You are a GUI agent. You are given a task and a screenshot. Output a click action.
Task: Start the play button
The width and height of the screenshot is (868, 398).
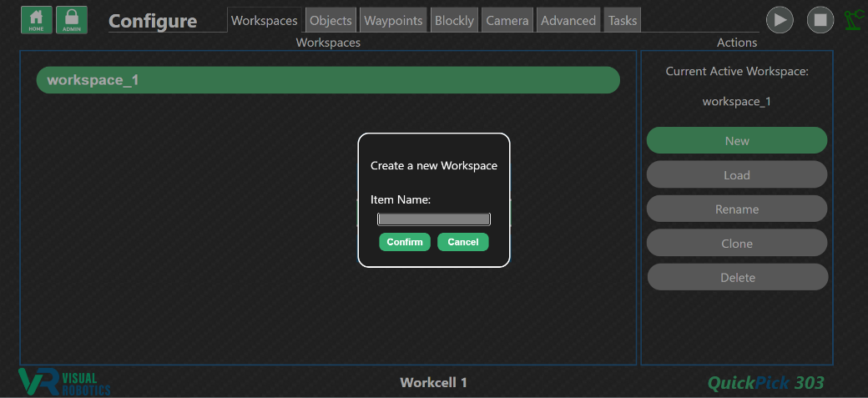(780, 20)
